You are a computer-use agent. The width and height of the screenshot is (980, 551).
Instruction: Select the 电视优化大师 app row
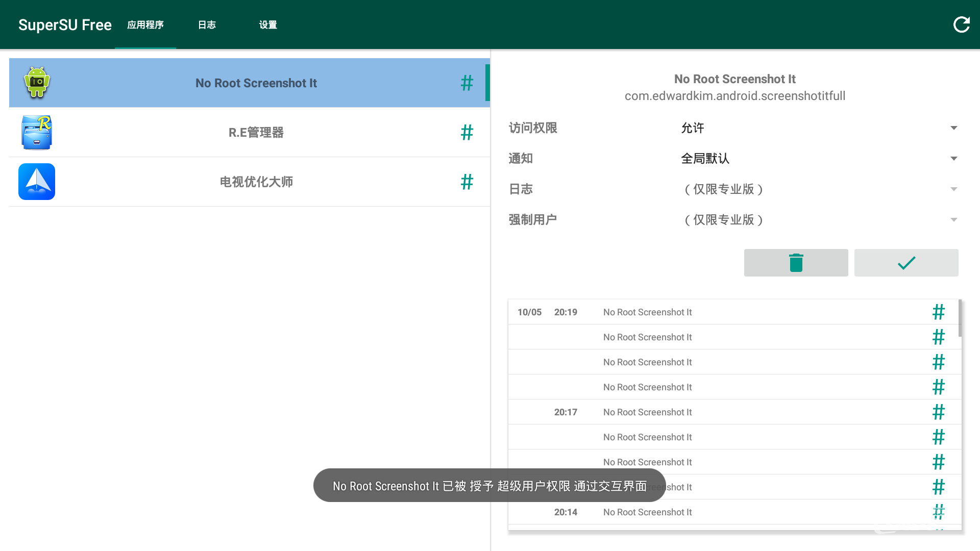pyautogui.click(x=250, y=182)
